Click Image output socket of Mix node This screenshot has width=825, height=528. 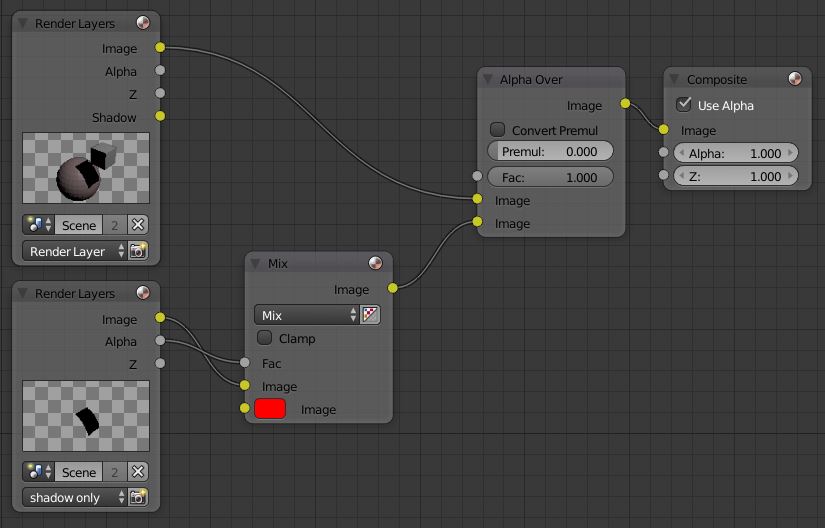(393, 288)
